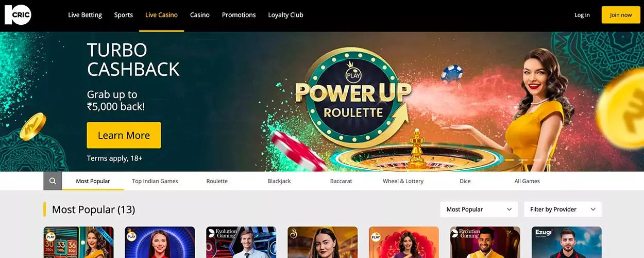Open the Filter by Provider dropdown
This screenshot has width=644, height=258.
tap(563, 209)
